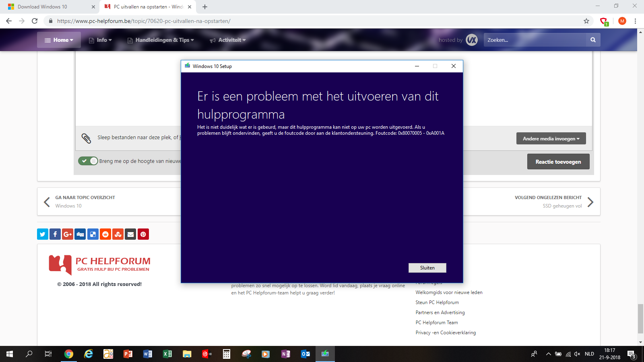Click the paperclip attachment icon
This screenshot has height=362, width=644.
(x=86, y=138)
